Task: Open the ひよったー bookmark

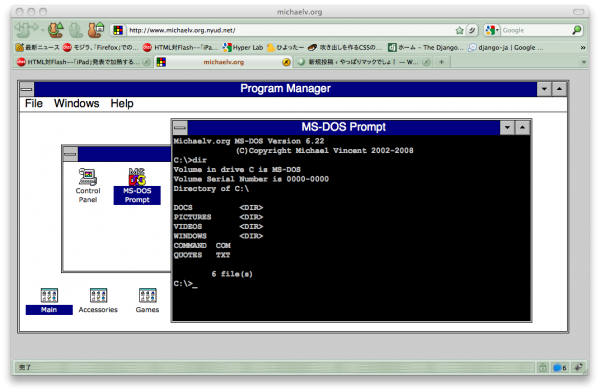Action: [285, 47]
